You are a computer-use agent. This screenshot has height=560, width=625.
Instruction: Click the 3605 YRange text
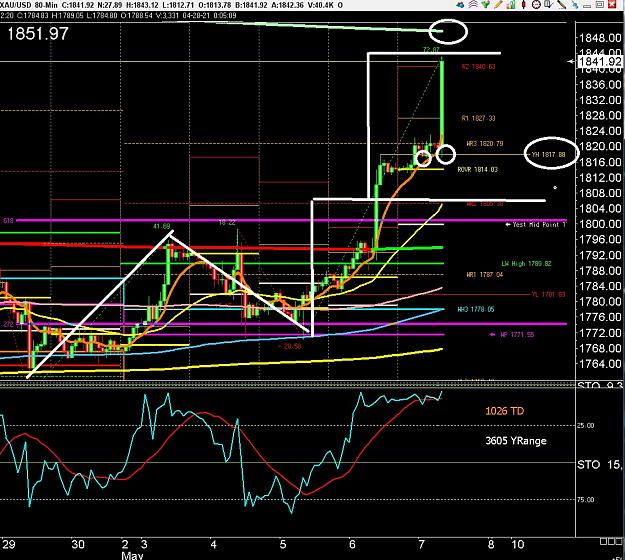[x=516, y=441]
